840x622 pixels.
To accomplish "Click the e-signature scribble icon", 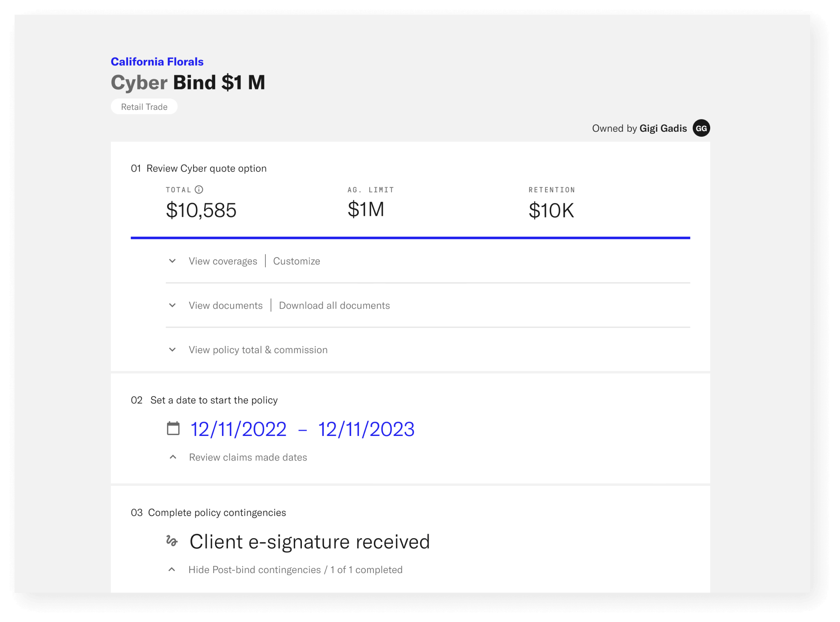I will [x=172, y=541].
